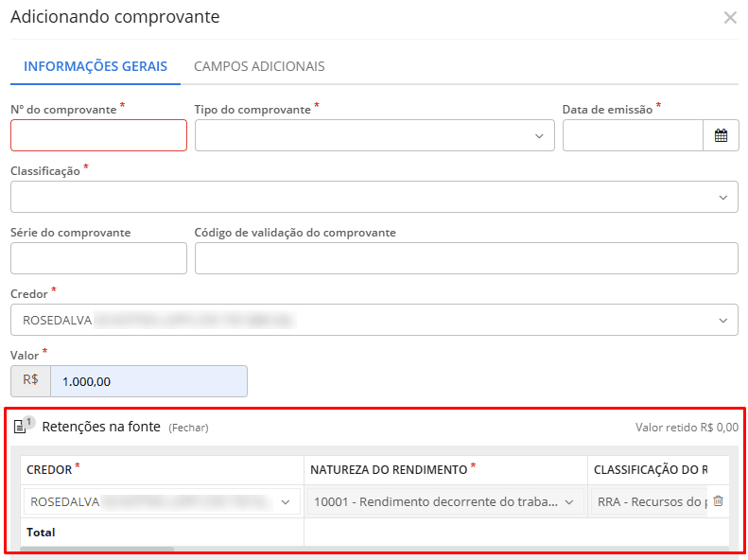The image size is (748, 560).
Task: Click into the Data de emissão field
Action: point(633,135)
